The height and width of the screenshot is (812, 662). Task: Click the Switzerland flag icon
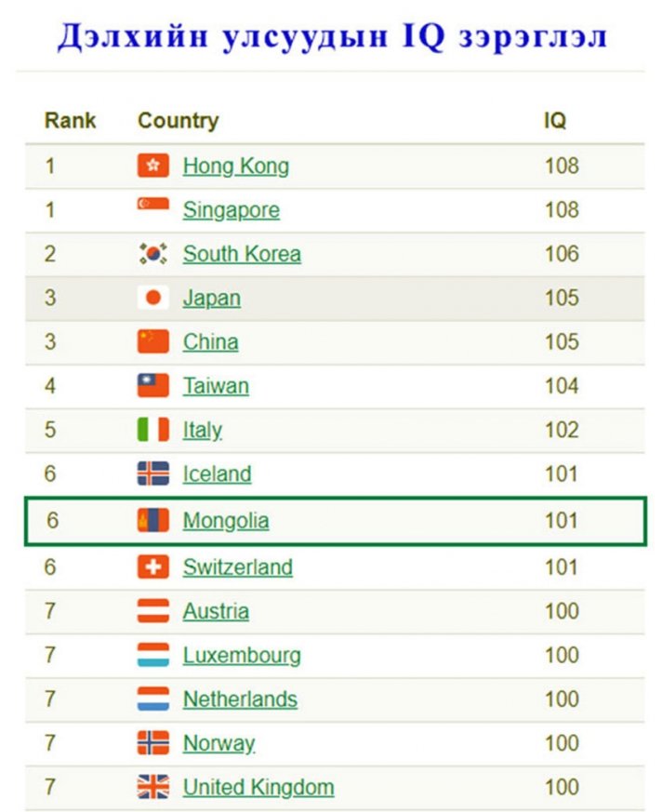coord(153,566)
